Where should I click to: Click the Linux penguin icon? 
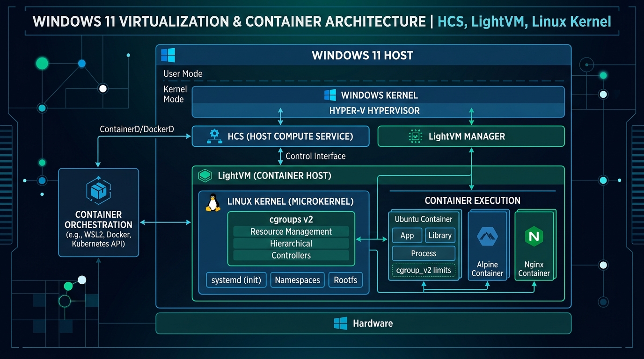coord(213,202)
